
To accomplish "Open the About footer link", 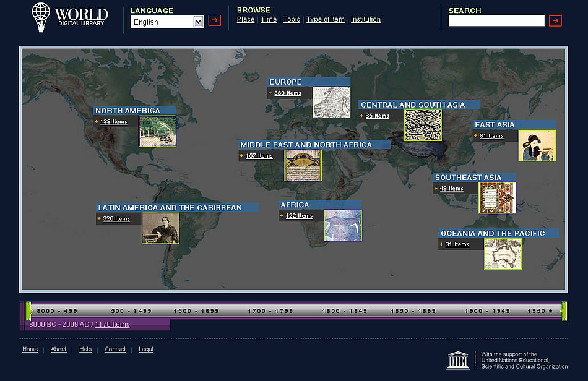I will 59,349.
